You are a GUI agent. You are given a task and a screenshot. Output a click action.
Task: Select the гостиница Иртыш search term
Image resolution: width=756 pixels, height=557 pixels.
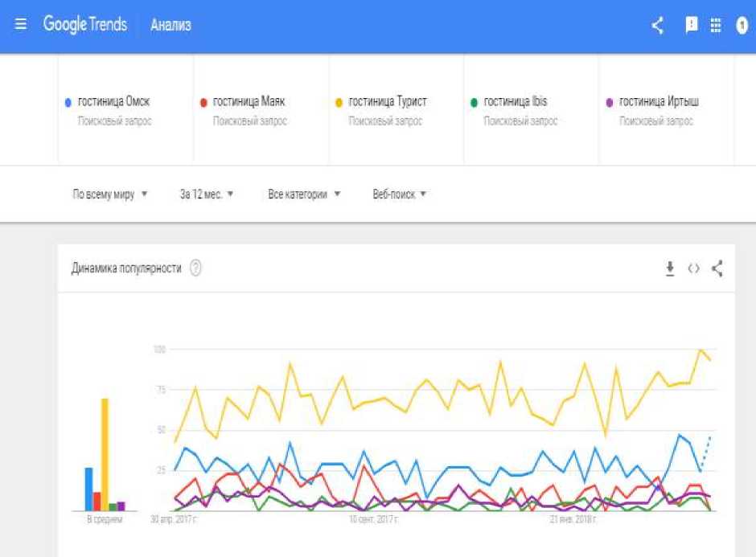tap(659, 102)
